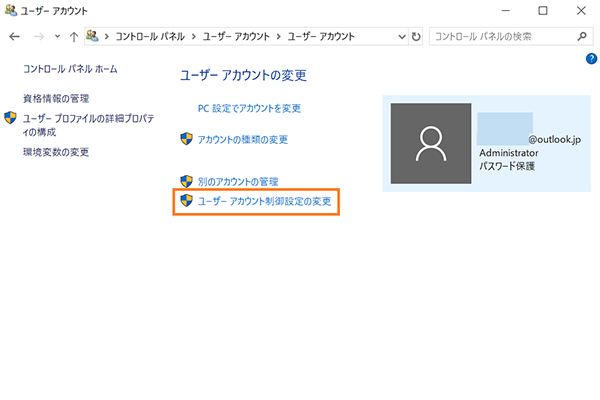Screen dimensions: 600x400
Task: Select the last ユーザー アカウント breadcrumb
Action: 321,37
